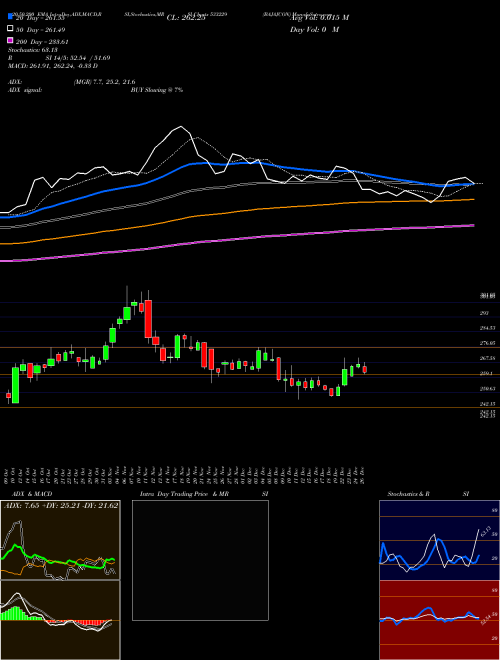Click the ADX: 7.65 +DY: 25.21 -DY: 21.62 header
Screen dimensions: 500x660
pos(61,506)
